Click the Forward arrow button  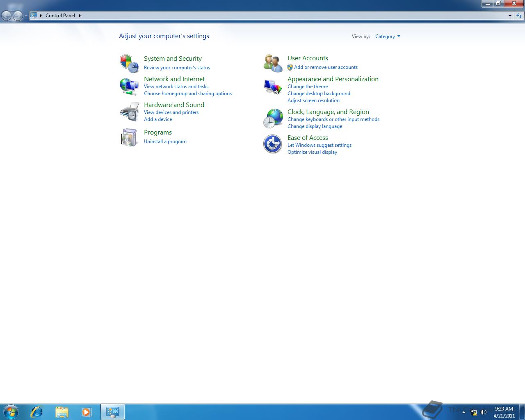click(x=18, y=16)
